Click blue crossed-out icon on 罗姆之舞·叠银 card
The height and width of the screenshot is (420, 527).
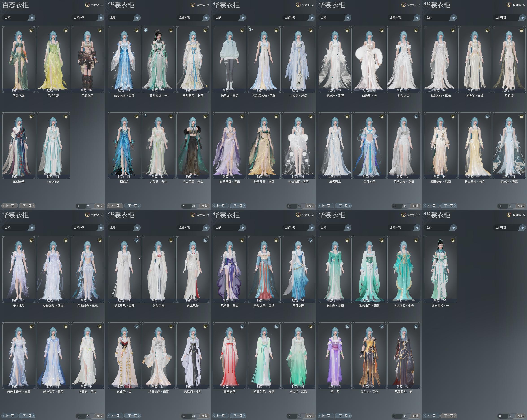pos(416,117)
